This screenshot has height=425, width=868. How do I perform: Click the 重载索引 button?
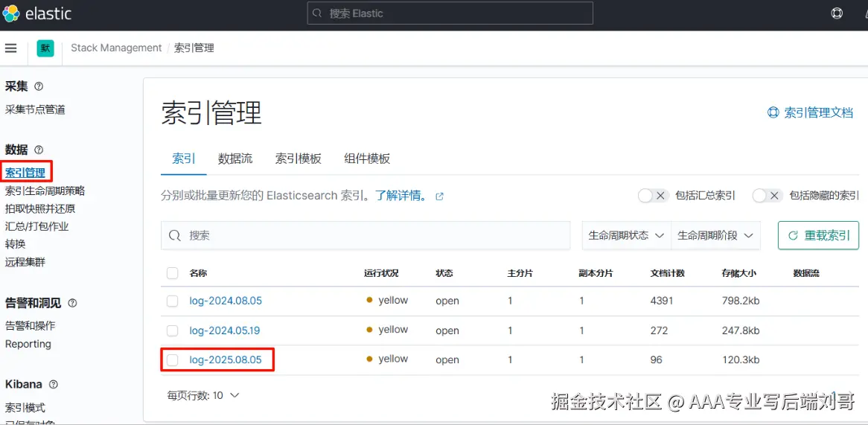[818, 236]
